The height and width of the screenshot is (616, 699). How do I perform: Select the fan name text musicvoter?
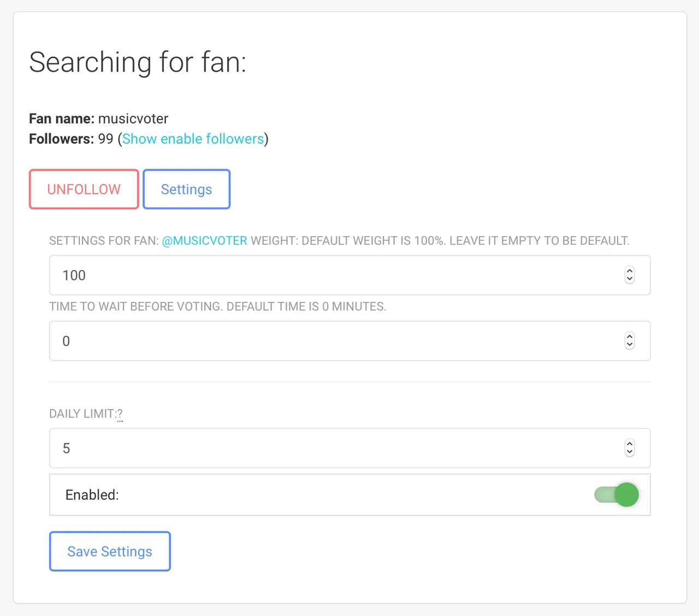point(133,119)
